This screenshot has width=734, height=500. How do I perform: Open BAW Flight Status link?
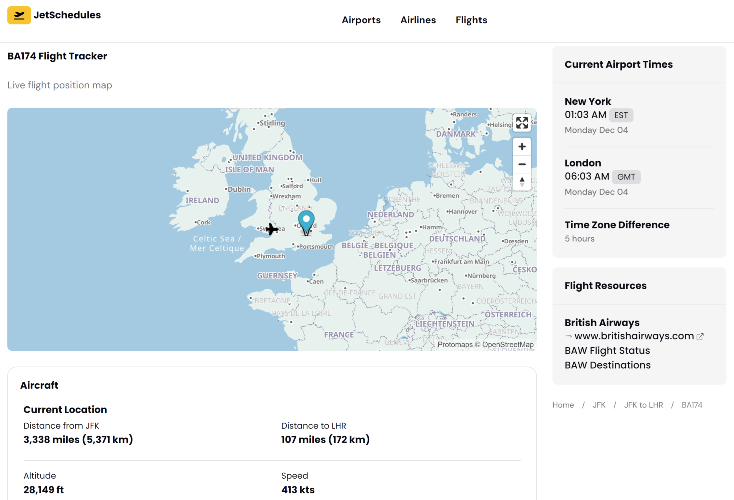point(607,350)
